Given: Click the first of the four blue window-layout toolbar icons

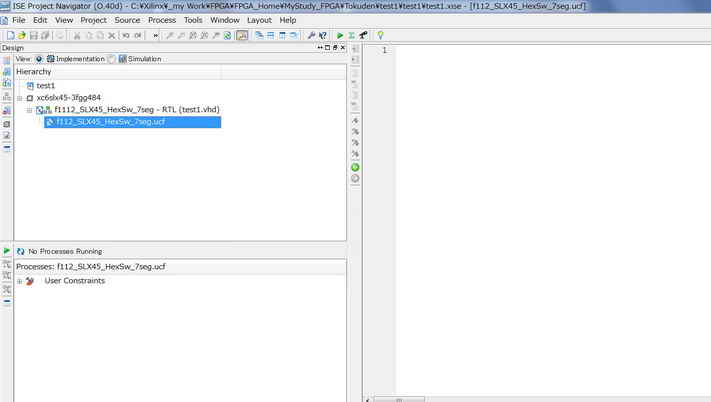Looking at the screenshot, I should tap(259, 35).
